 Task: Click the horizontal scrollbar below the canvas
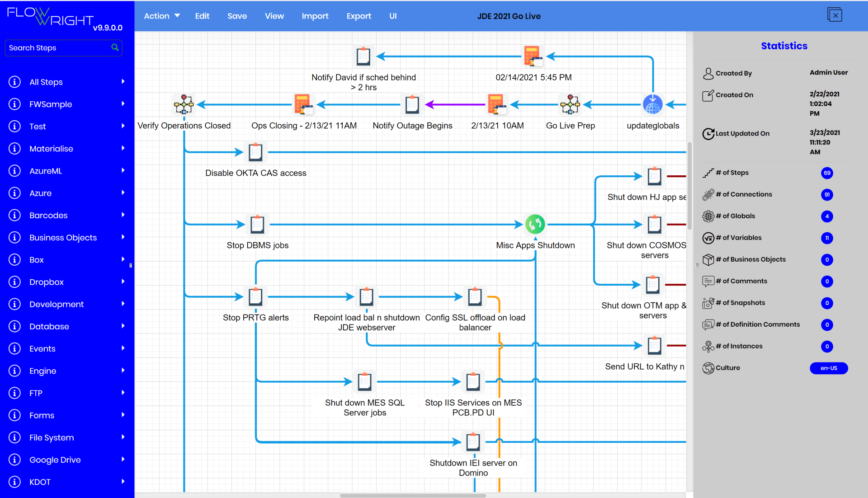(412, 495)
